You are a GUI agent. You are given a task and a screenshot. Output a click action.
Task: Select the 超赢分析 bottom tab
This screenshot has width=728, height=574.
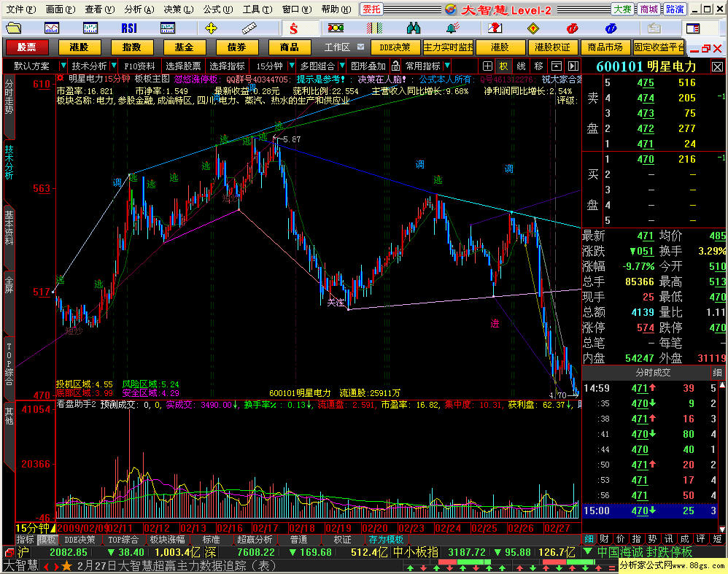pyautogui.click(x=255, y=540)
